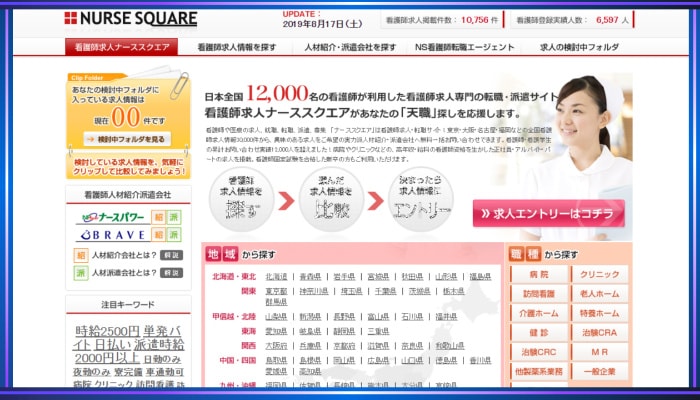Image resolution: width=700 pixels, height=400 pixels.
Task: Choose 群馬県 in the region list
Action: (276, 302)
